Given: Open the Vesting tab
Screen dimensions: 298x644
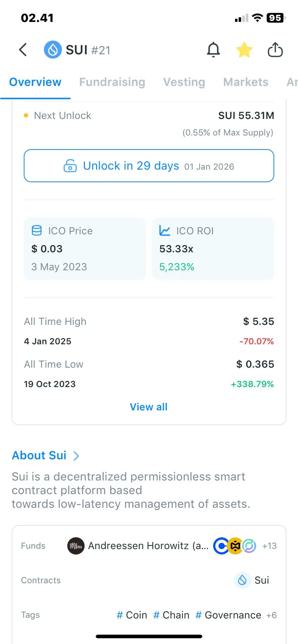Looking at the screenshot, I should point(184,82).
